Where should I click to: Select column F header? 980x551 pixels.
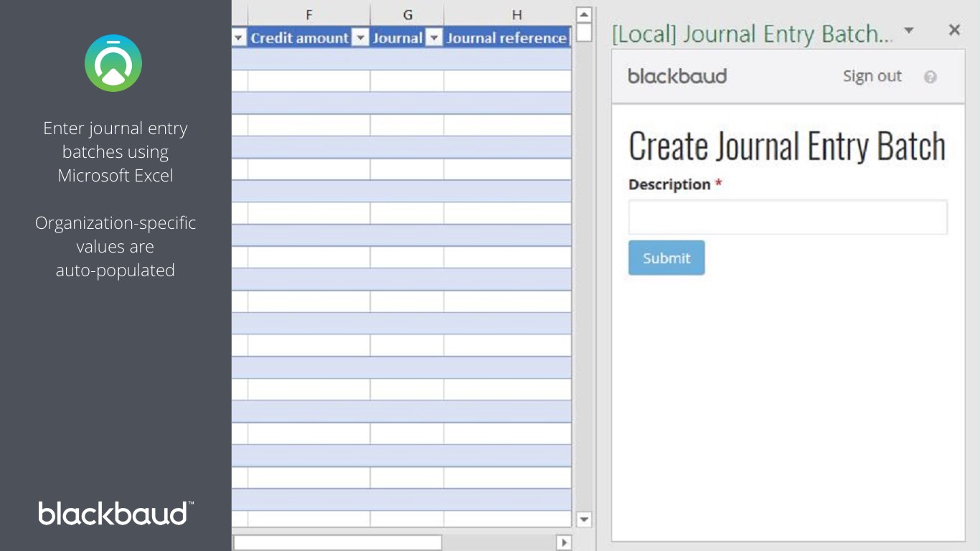(x=309, y=14)
